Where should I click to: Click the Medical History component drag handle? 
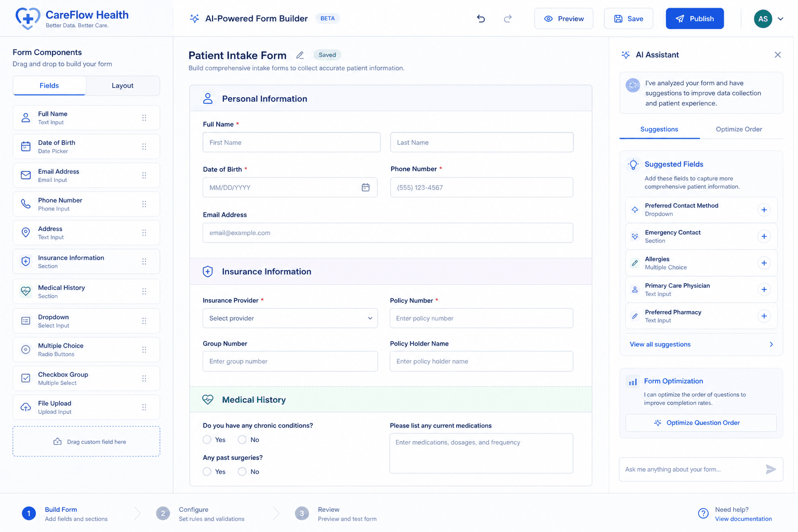click(144, 291)
